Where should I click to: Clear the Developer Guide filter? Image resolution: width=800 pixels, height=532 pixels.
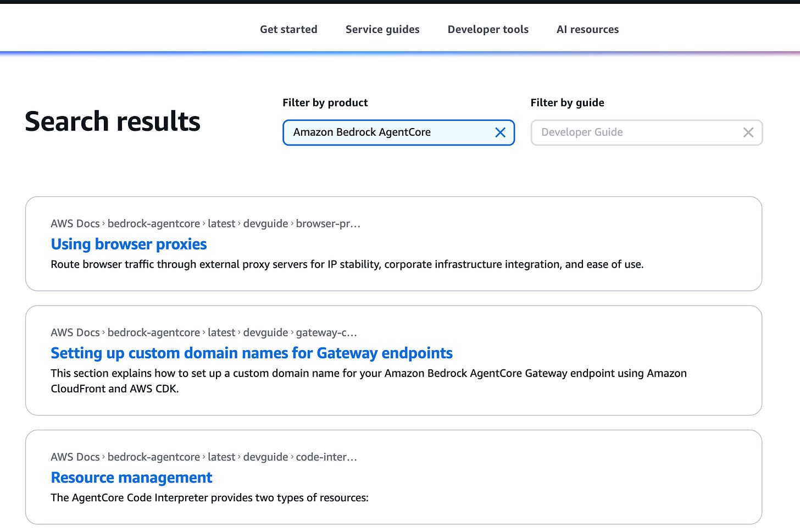coord(748,132)
